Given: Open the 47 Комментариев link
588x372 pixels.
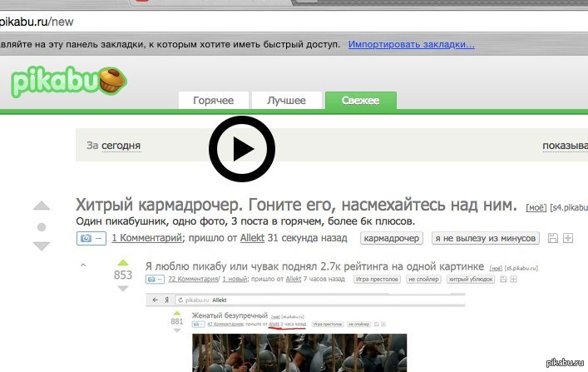Looking at the screenshot, I should point(225,324).
